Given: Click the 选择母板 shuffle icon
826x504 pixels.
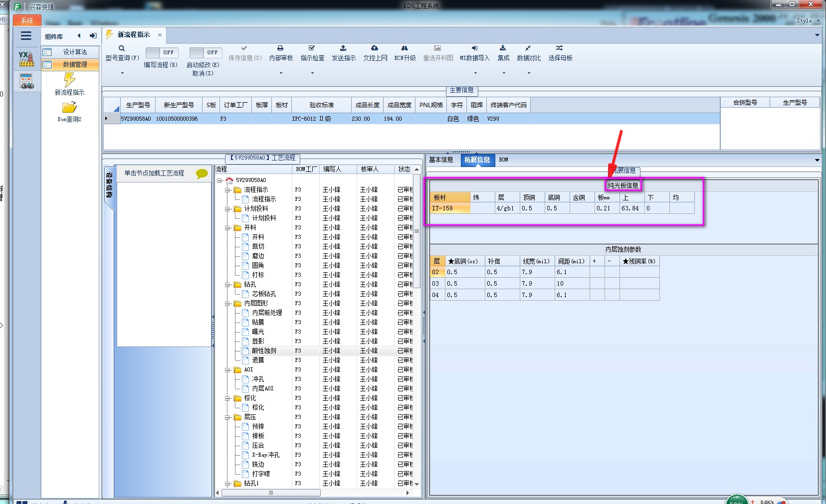Looking at the screenshot, I should 559,48.
